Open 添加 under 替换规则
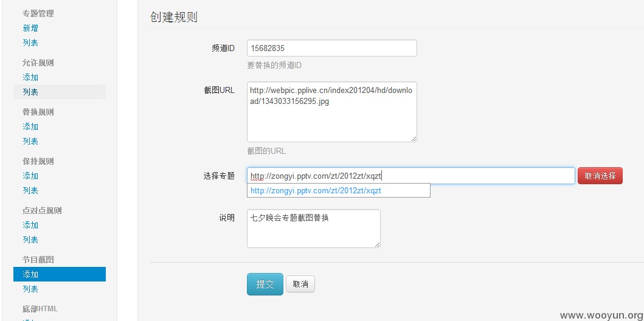 pos(30,127)
